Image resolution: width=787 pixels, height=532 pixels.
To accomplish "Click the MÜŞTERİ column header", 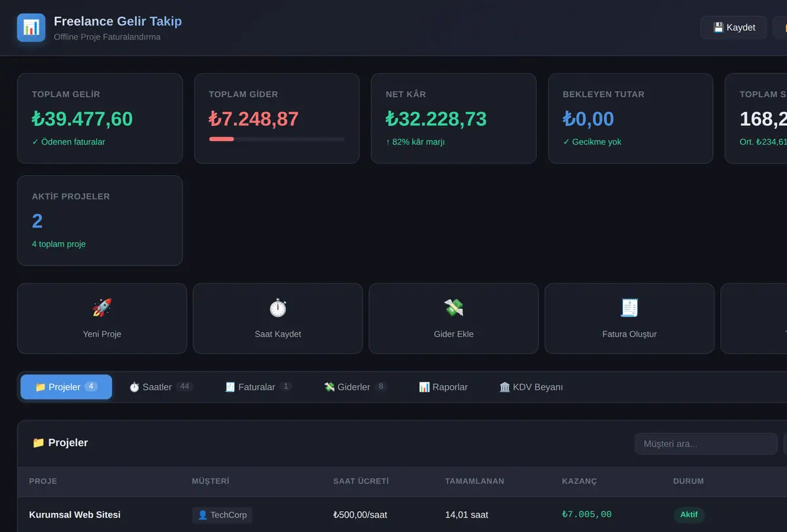I will click(x=211, y=481).
